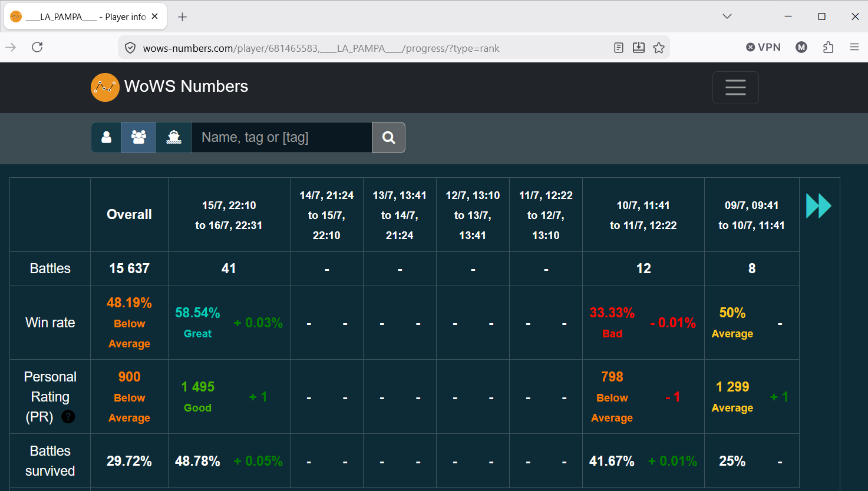Click the WoWS Numbers orange logo icon

pyautogui.click(x=105, y=87)
